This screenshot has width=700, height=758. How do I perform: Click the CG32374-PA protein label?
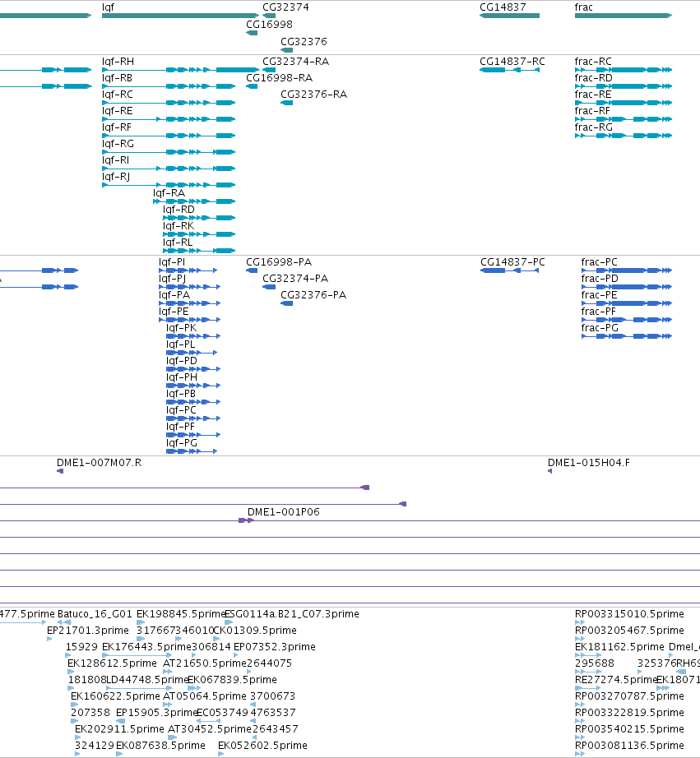click(x=295, y=279)
